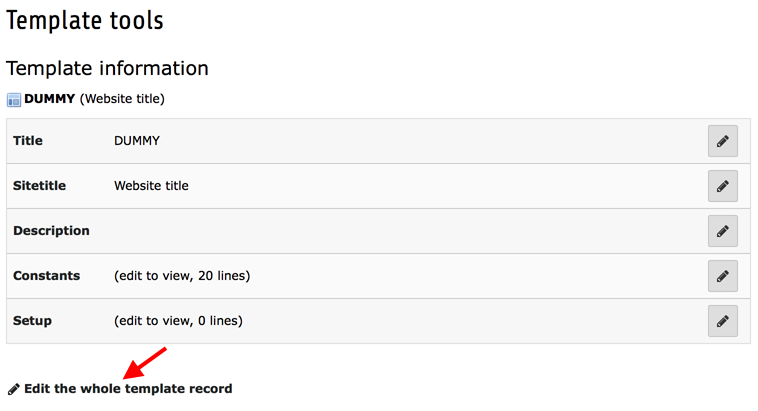Image resolution: width=758 pixels, height=411 pixels.
Task: Click the bold DUMMY template name above the table
Action: coord(50,99)
